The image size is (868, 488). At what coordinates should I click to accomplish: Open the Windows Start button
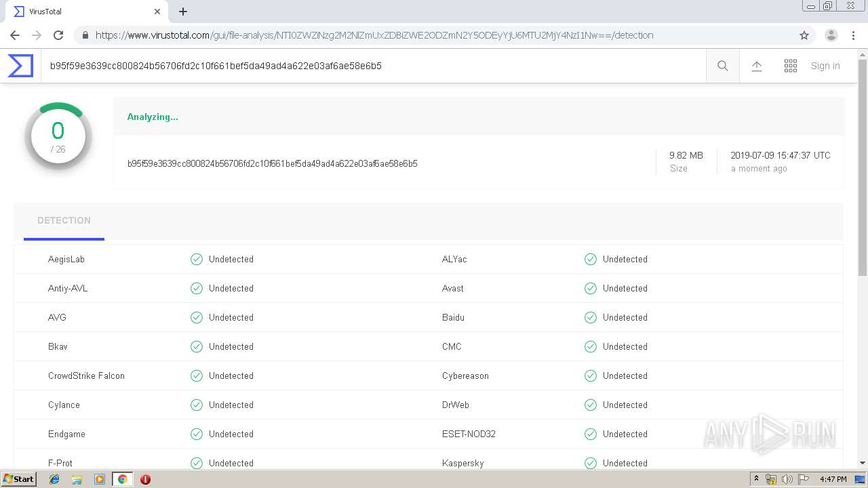(18, 479)
